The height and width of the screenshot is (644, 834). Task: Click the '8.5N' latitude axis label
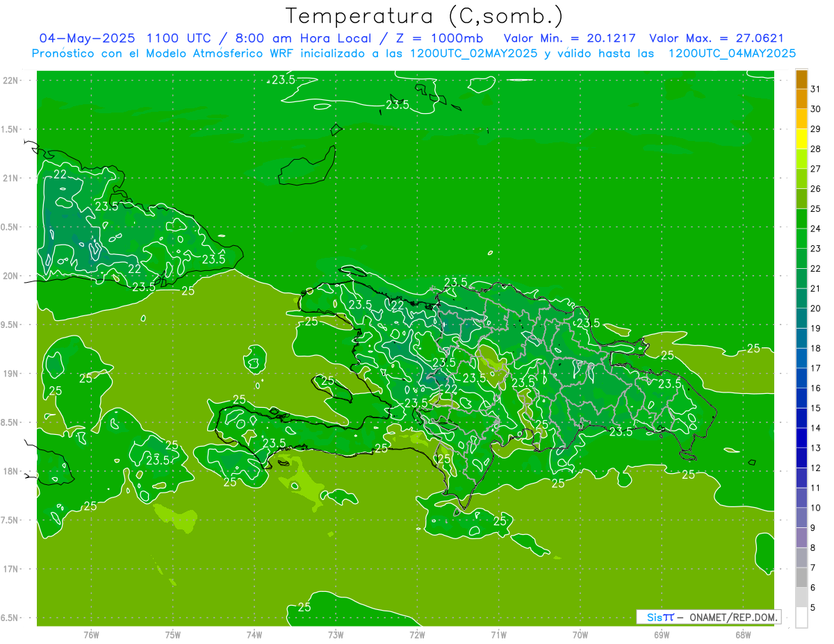point(9,422)
